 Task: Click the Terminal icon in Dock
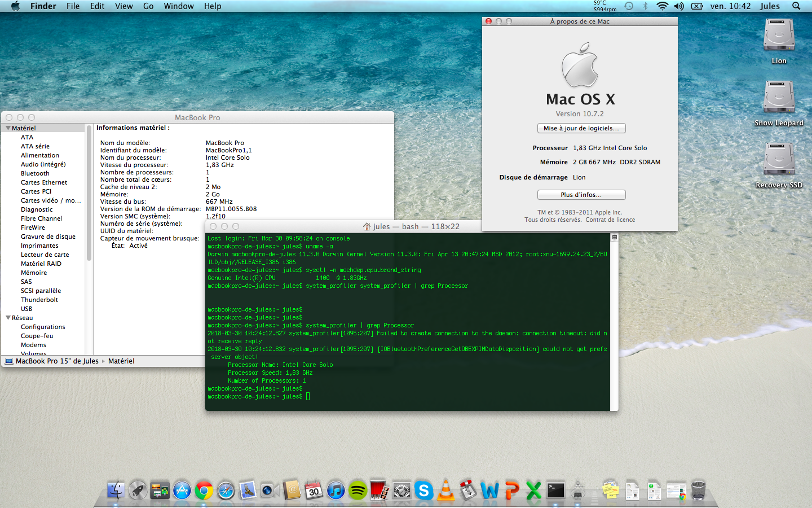click(x=555, y=490)
